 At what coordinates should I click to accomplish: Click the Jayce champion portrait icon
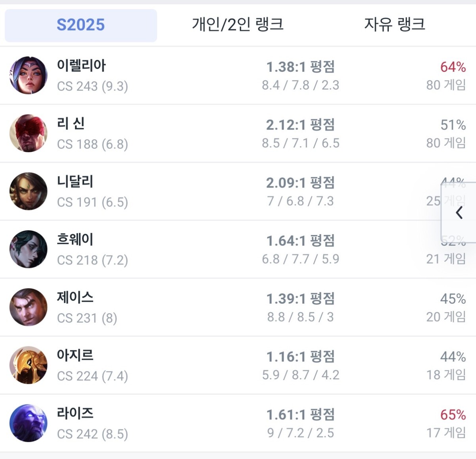(28, 307)
